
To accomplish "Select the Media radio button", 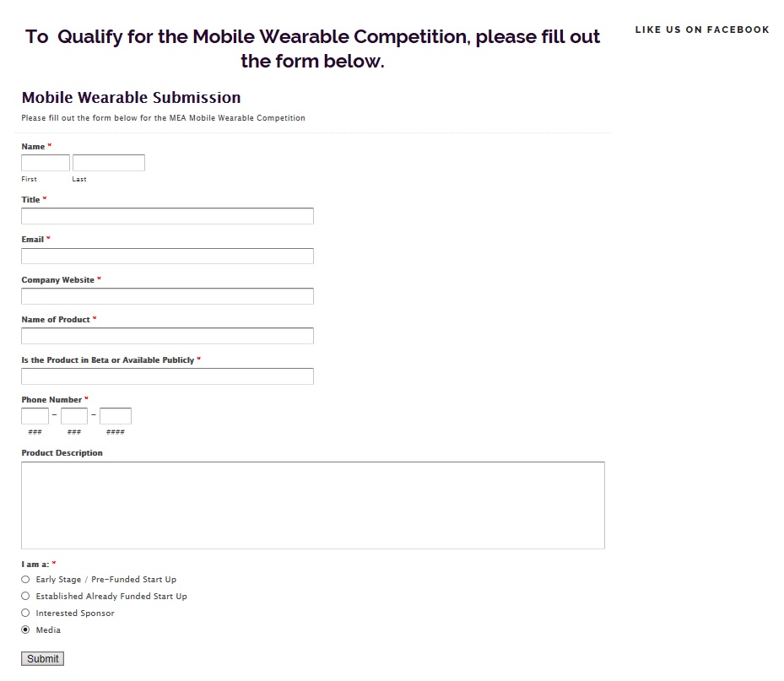I will (x=25, y=630).
